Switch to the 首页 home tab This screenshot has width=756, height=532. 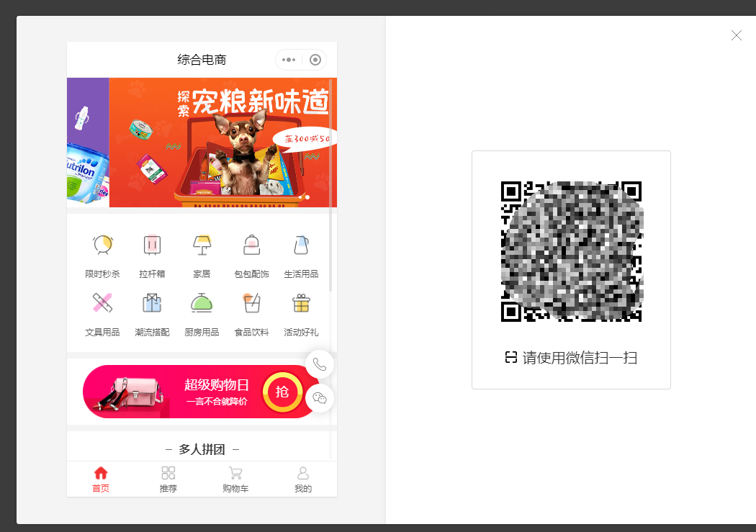pos(101,479)
